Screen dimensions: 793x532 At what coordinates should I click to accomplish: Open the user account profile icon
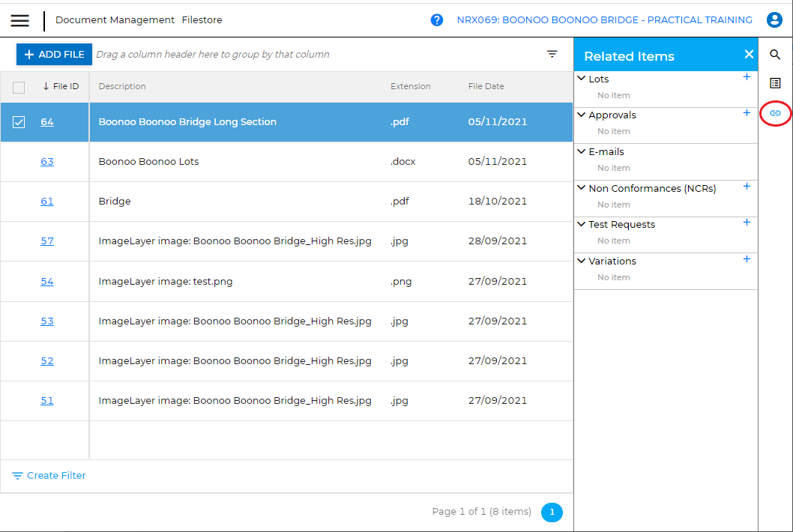coord(774,20)
